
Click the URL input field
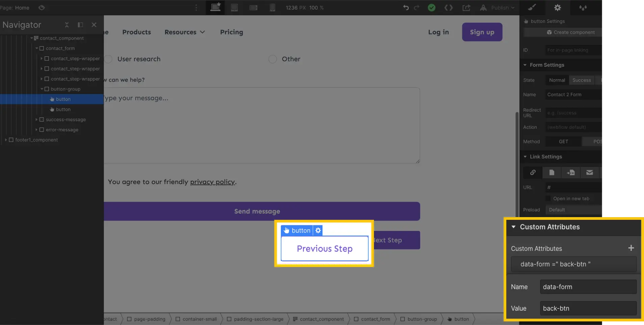574,187
